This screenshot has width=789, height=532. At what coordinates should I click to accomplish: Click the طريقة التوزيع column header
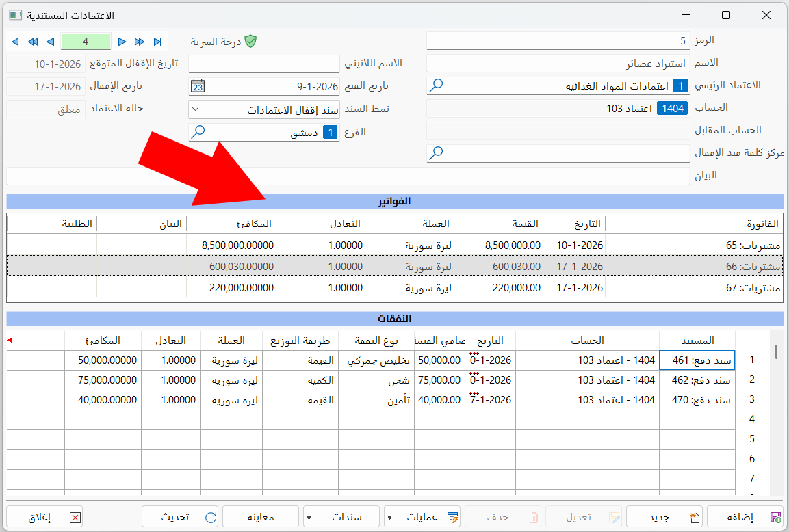click(300, 341)
